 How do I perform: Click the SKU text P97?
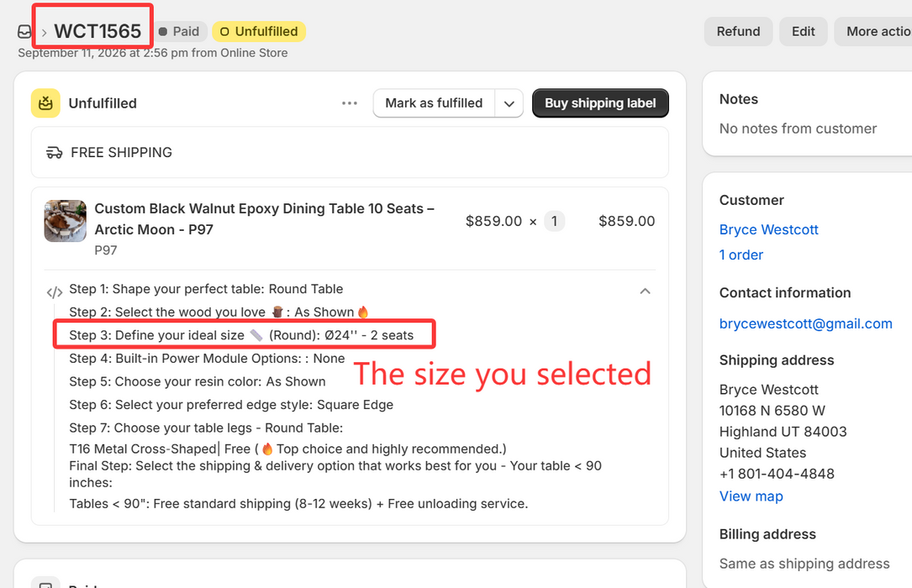(106, 250)
